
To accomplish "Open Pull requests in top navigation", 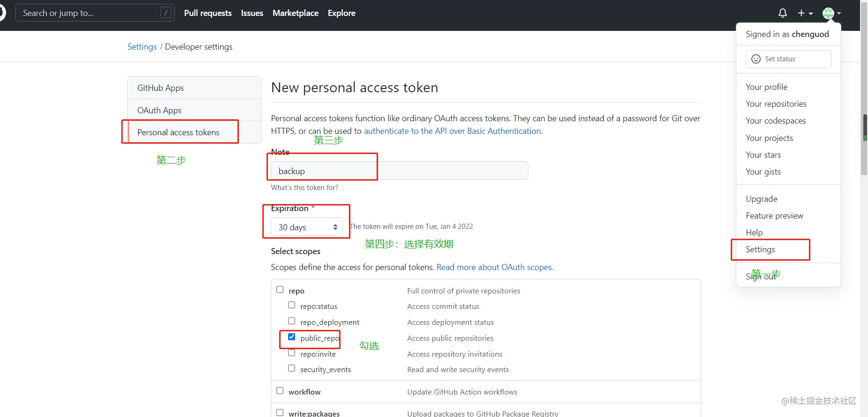I will point(208,13).
